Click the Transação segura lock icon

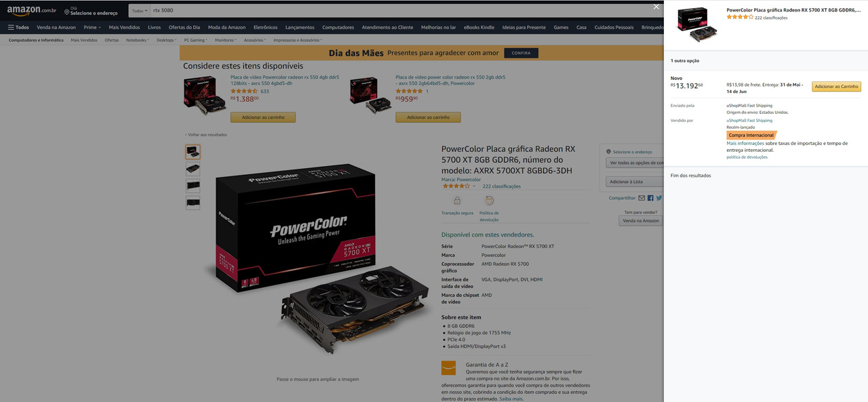click(x=457, y=201)
